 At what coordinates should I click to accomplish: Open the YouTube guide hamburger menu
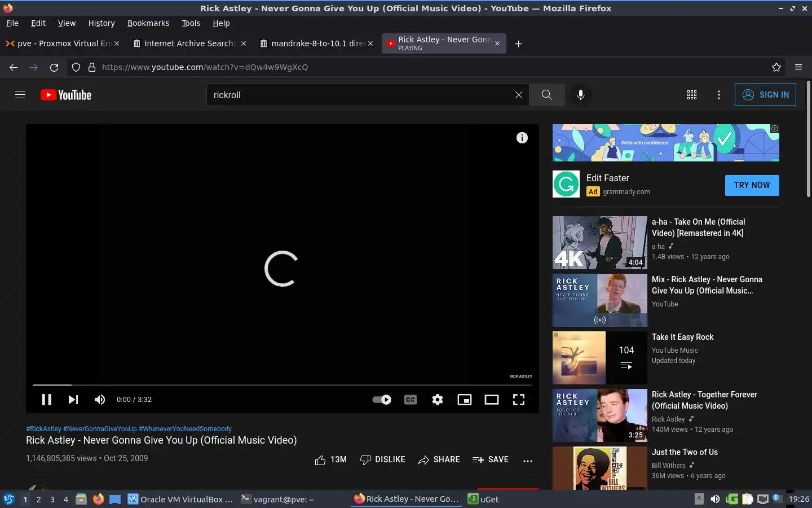[x=20, y=95]
